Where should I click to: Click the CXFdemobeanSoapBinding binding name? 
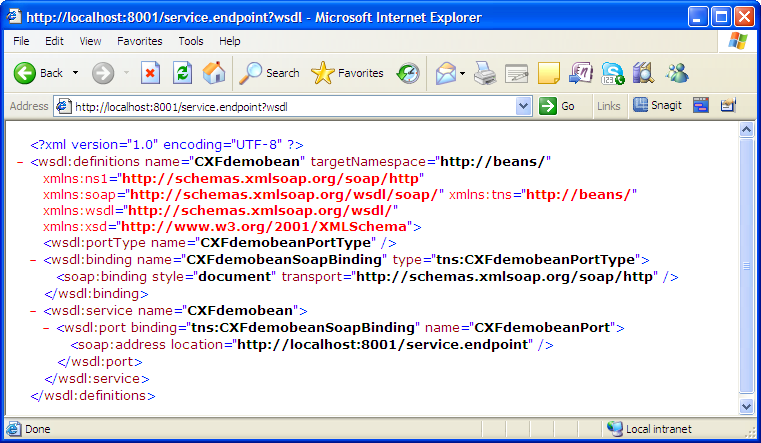coord(284,260)
